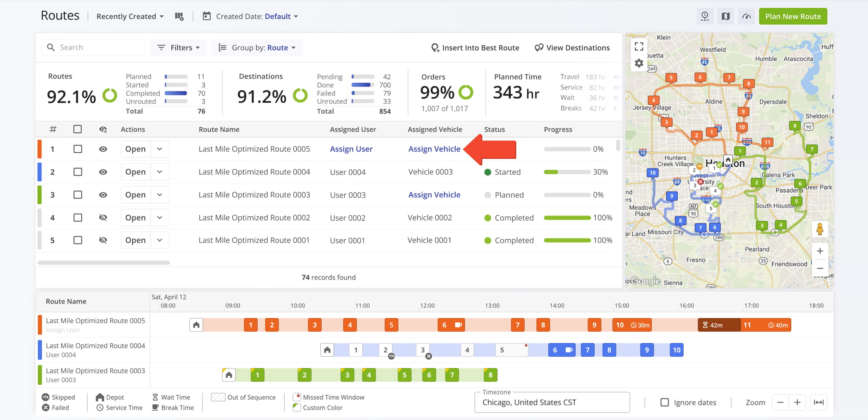Open the column settings grid icon
Image resolution: width=868 pixels, height=420 pixels.
click(x=179, y=17)
